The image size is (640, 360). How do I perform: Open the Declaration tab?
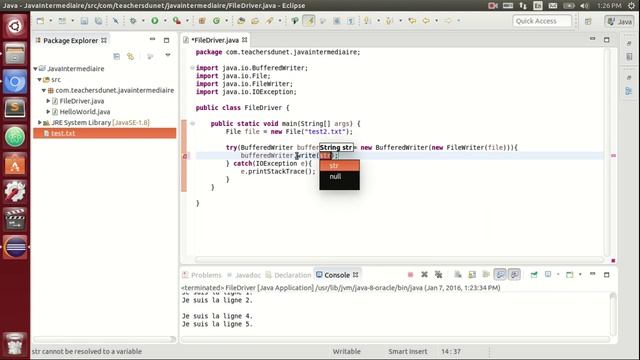pyautogui.click(x=288, y=275)
